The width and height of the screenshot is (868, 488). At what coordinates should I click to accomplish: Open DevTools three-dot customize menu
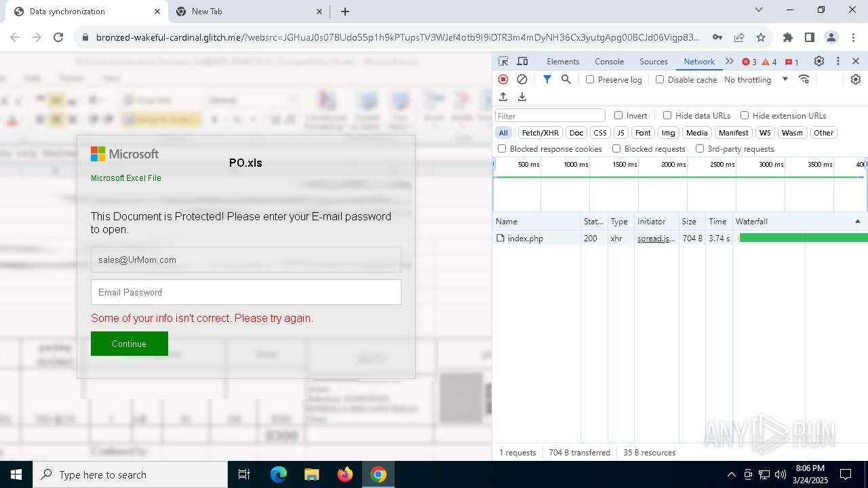coord(838,61)
